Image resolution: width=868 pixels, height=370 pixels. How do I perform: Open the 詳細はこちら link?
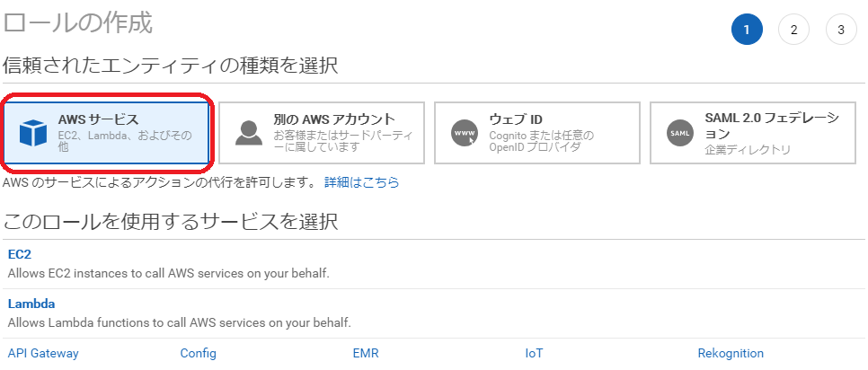pos(361,182)
